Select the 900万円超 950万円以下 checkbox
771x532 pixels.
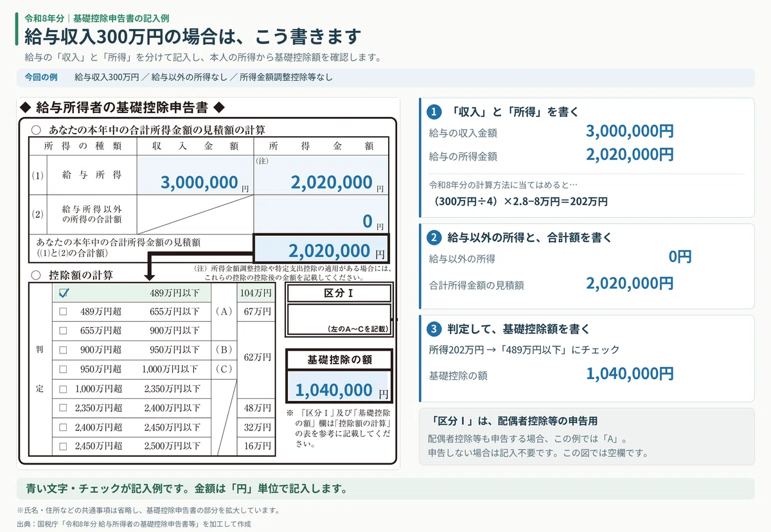click(63, 350)
